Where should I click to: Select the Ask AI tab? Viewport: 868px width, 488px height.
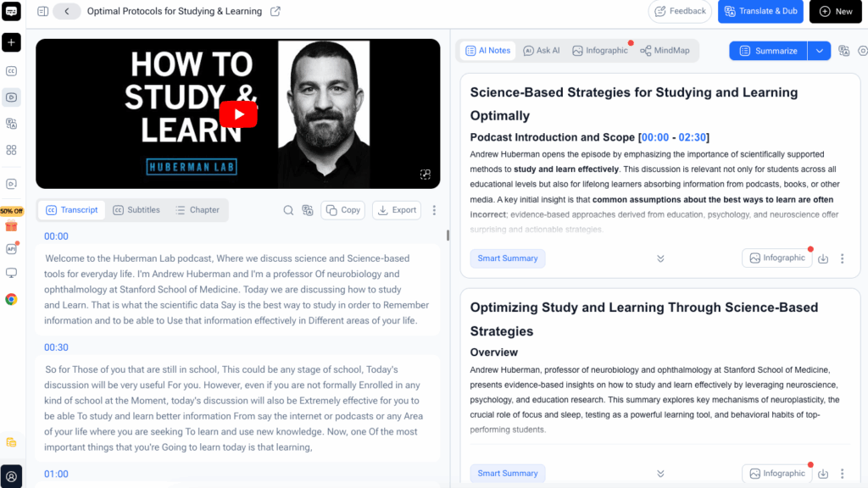click(x=542, y=50)
